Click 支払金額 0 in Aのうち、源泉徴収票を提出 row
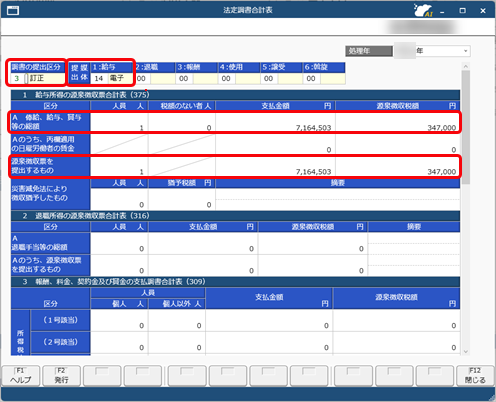The image size is (496, 402). pos(203,265)
